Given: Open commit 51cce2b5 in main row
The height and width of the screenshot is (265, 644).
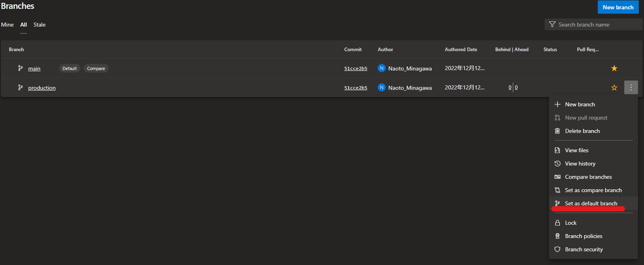Looking at the screenshot, I should pos(356,68).
